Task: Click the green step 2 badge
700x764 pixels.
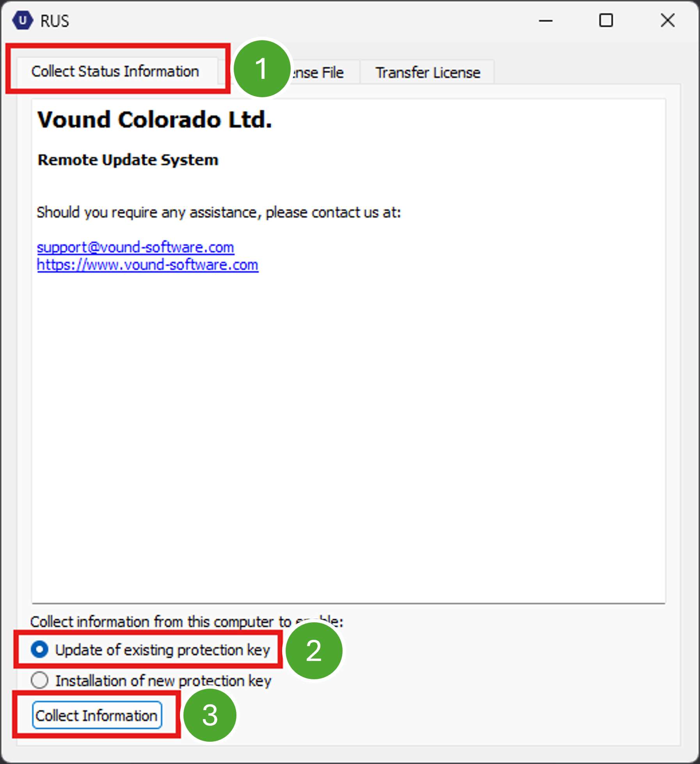Action: 314,651
